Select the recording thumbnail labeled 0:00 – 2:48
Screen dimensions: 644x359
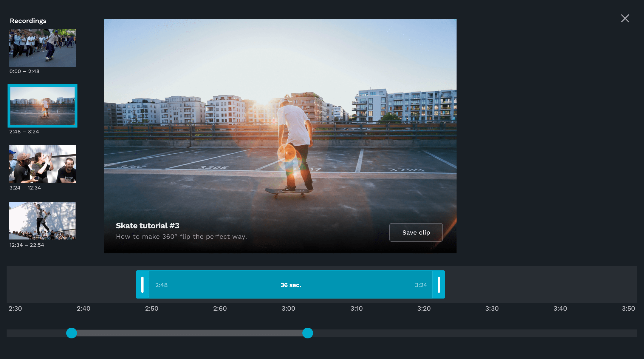pyautogui.click(x=42, y=48)
